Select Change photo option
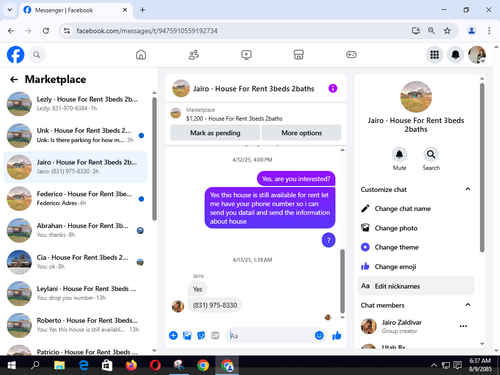This screenshot has width=500, height=375. [416, 228]
